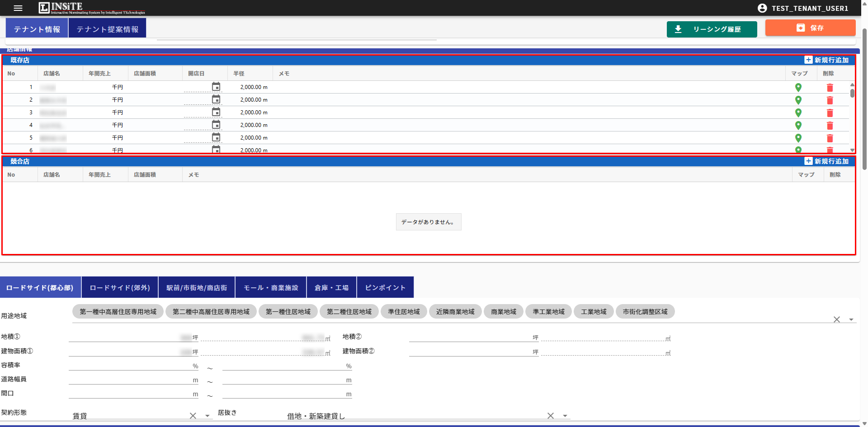This screenshot has height=427, width=868.
Task: Toggle the 商業地域 zoning chip
Action: coord(504,312)
